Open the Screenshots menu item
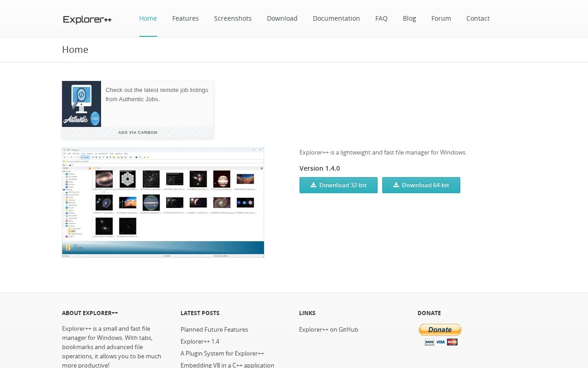Viewport: 588px width, 368px height. [x=233, y=18]
